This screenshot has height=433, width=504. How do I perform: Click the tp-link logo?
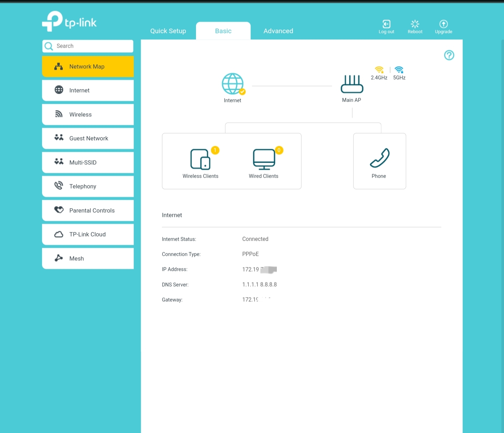pyautogui.click(x=69, y=21)
